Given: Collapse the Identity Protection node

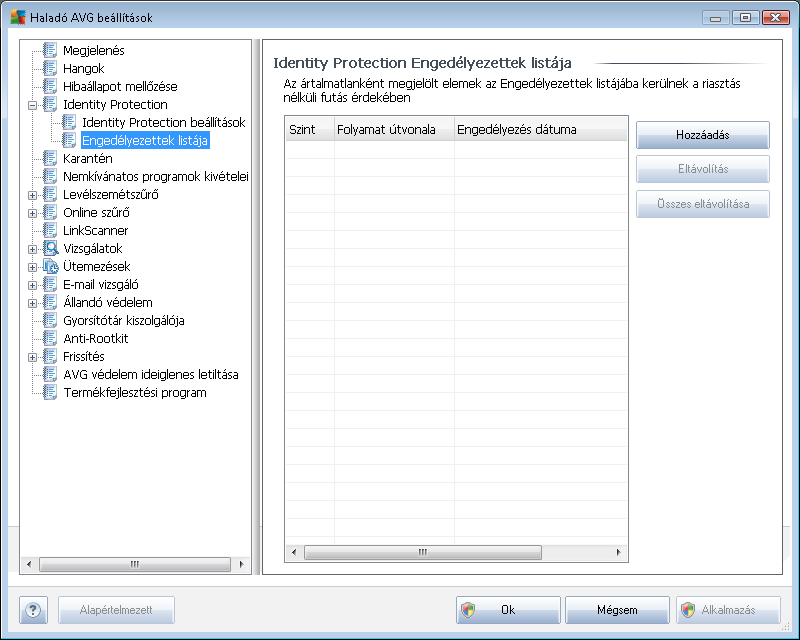Looking at the screenshot, I should tap(32, 105).
